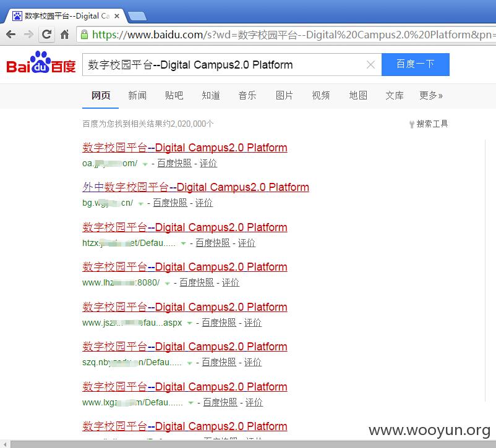Expand dropdown arrow beside oa. URL
The height and width of the screenshot is (448, 496).
point(145,164)
